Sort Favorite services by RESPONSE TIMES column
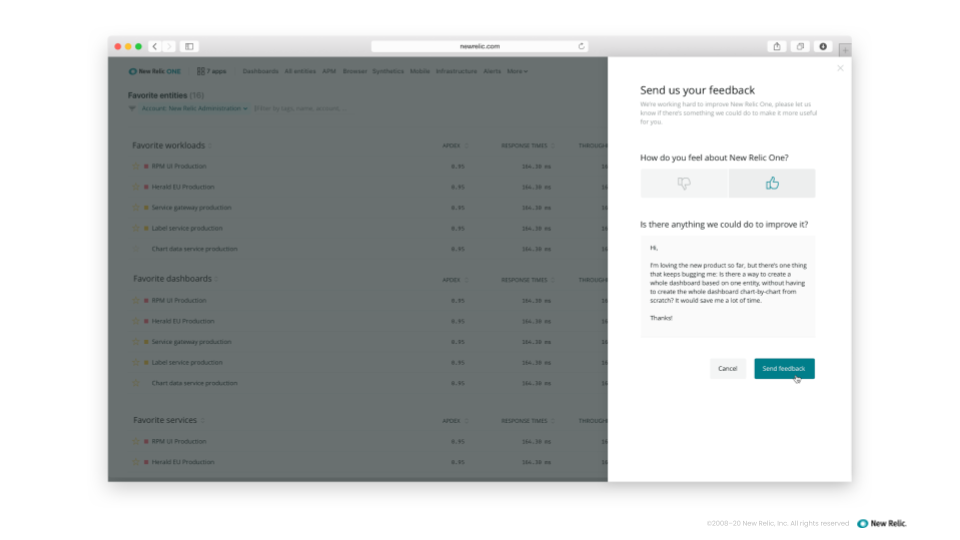The width and height of the screenshot is (960, 540). click(527, 421)
